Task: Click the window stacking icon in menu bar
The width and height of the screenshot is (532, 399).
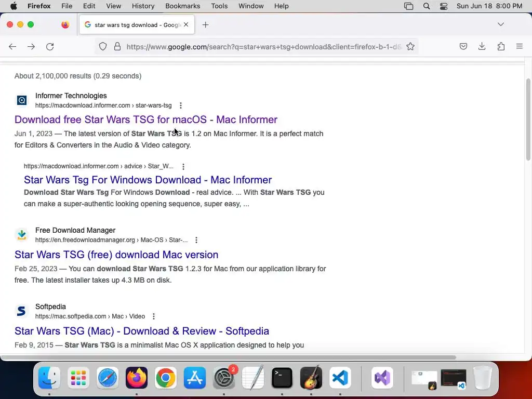Action: [408, 6]
